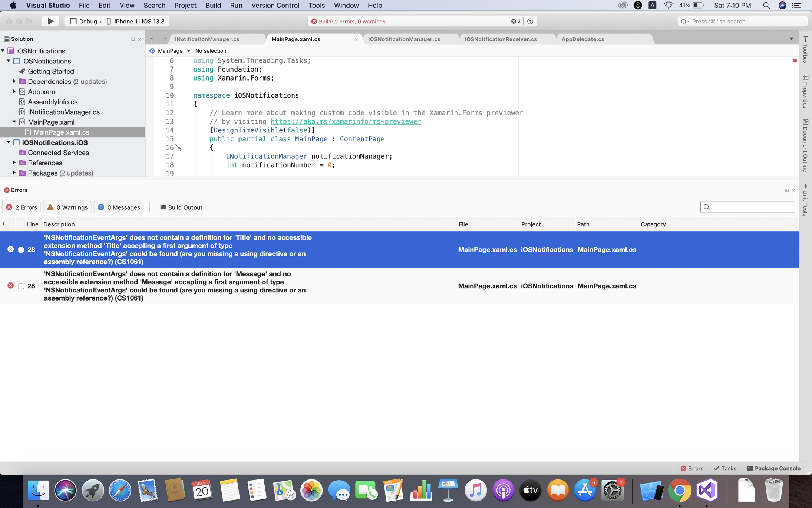
Task: Open Xcode from the Dock
Action: (x=651, y=490)
